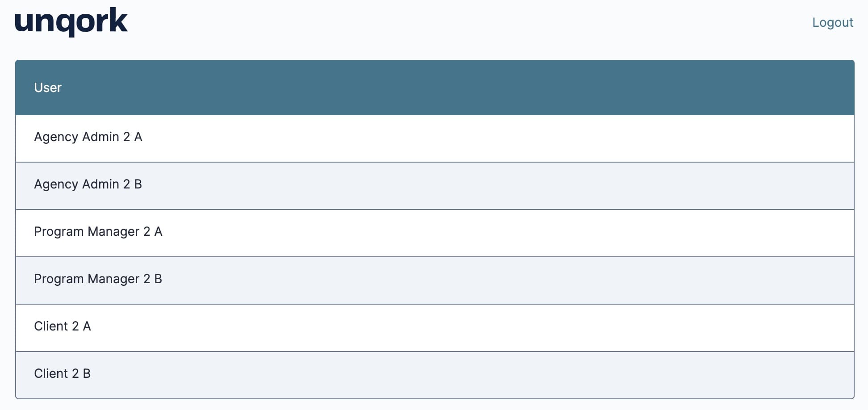Image resolution: width=868 pixels, height=410 pixels.
Task: Go home via the unqork wordmark
Action: point(71,22)
